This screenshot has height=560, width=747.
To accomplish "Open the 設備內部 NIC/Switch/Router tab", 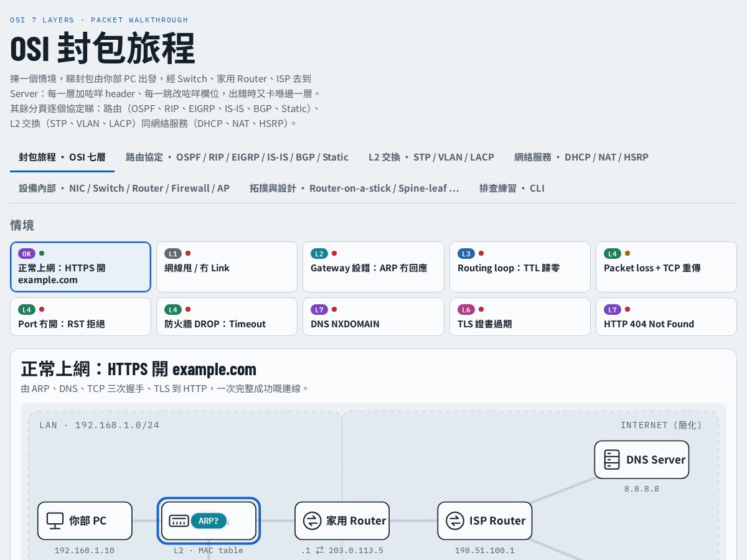I will point(125,188).
